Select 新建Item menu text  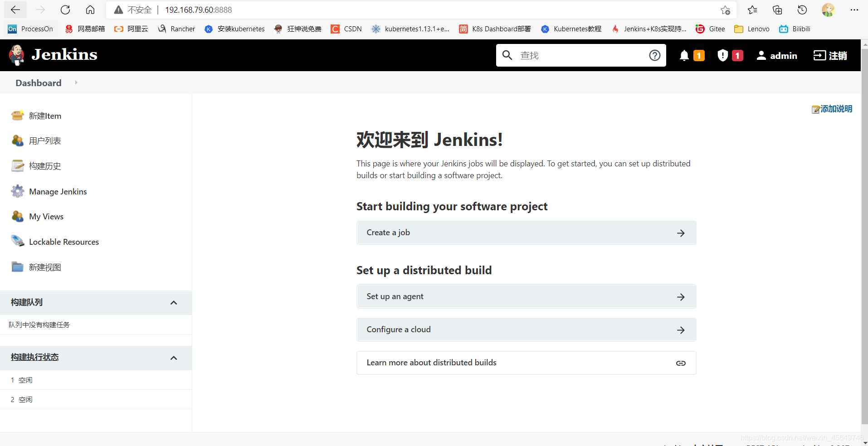tap(45, 116)
